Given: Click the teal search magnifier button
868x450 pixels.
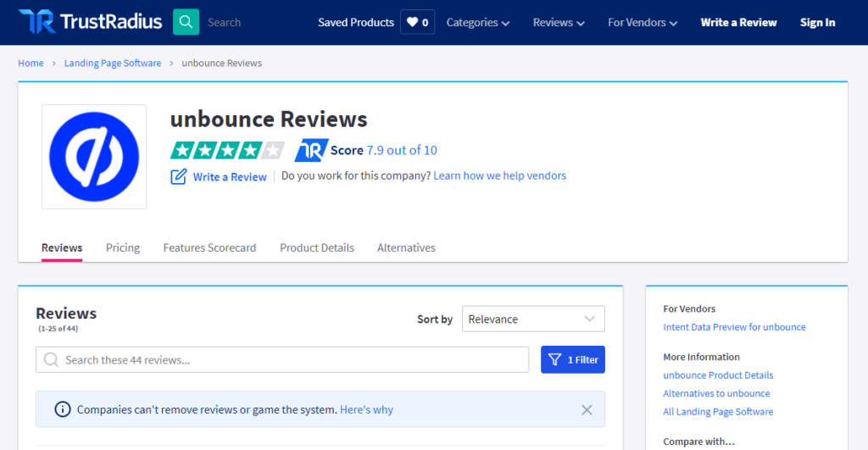Looking at the screenshot, I should [186, 22].
